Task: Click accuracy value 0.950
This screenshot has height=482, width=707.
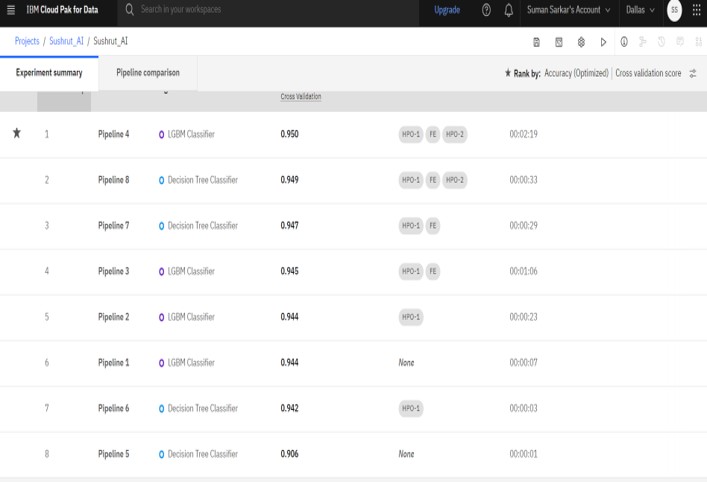Action: click(x=289, y=134)
